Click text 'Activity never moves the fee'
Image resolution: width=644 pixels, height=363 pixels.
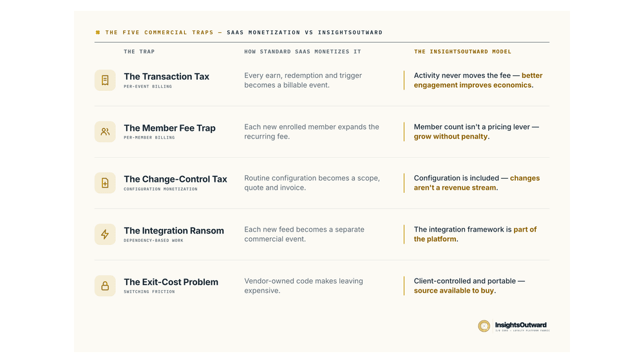[x=462, y=75]
